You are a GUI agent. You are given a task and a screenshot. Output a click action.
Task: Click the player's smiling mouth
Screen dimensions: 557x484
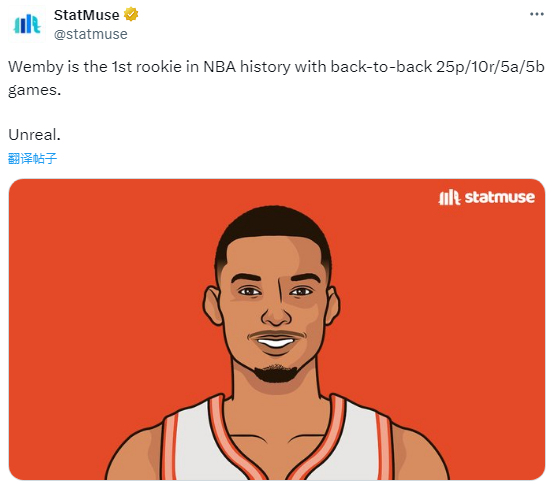click(276, 342)
